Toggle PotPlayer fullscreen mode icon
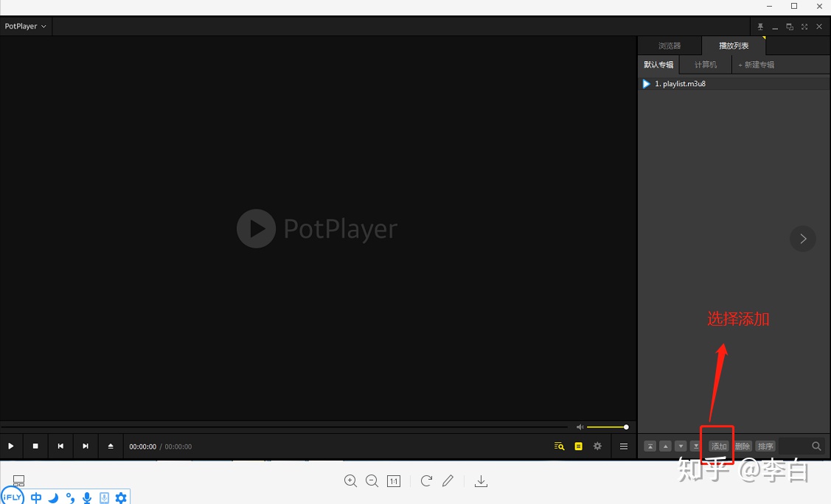This screenshot has width=831, height=504. point(804,27)
